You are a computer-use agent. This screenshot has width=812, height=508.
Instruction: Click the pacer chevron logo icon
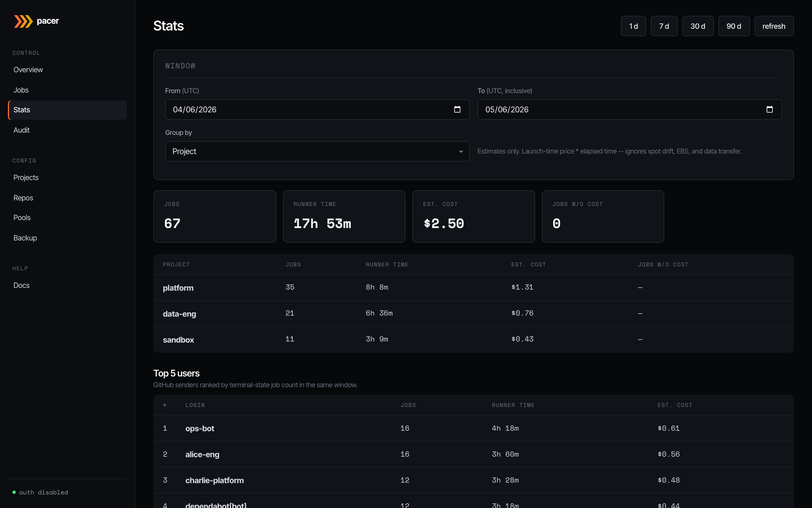[23, 21]
